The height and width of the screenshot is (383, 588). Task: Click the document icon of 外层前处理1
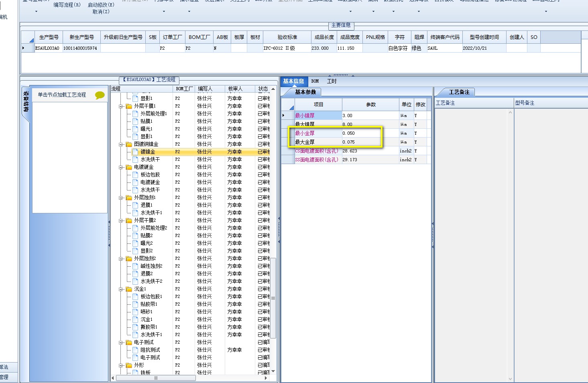(135, 114)
